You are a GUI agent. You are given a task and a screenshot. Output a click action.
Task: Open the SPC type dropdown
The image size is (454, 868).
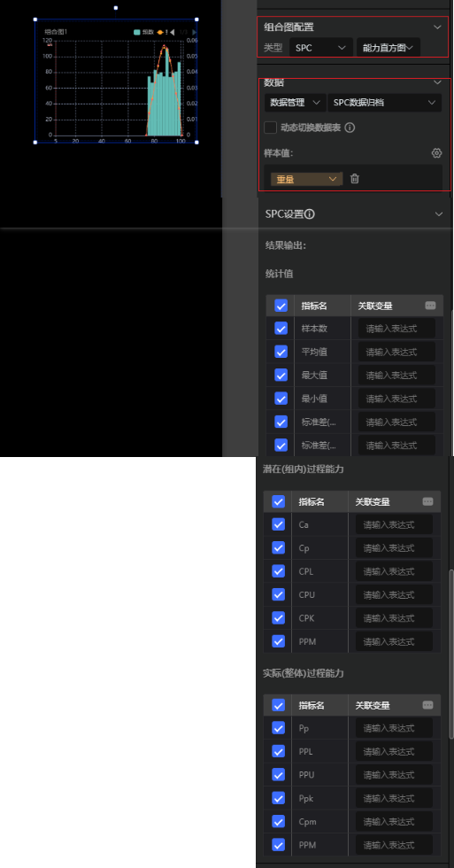point(320,48)
